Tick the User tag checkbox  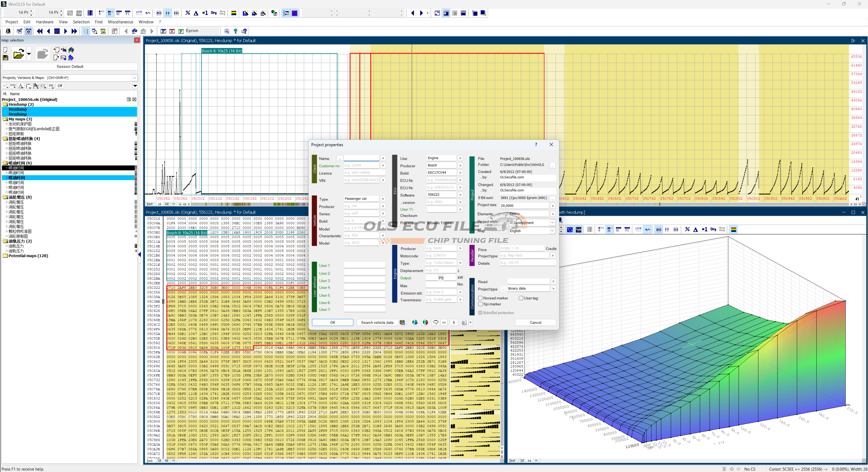521,298
